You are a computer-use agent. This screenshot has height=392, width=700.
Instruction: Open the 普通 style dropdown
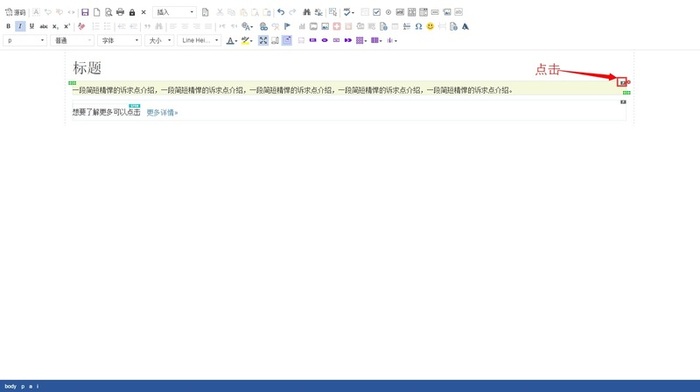click(72, 40)
